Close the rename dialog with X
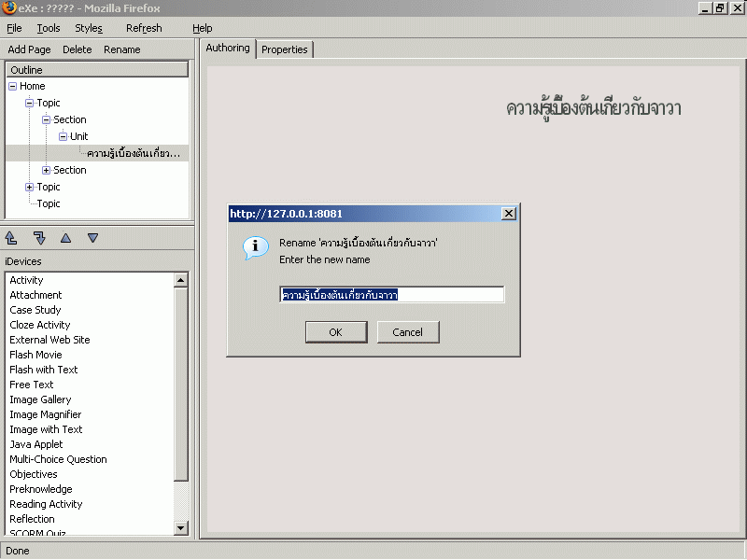Screen dimensions: 747x560 [509, 214]
